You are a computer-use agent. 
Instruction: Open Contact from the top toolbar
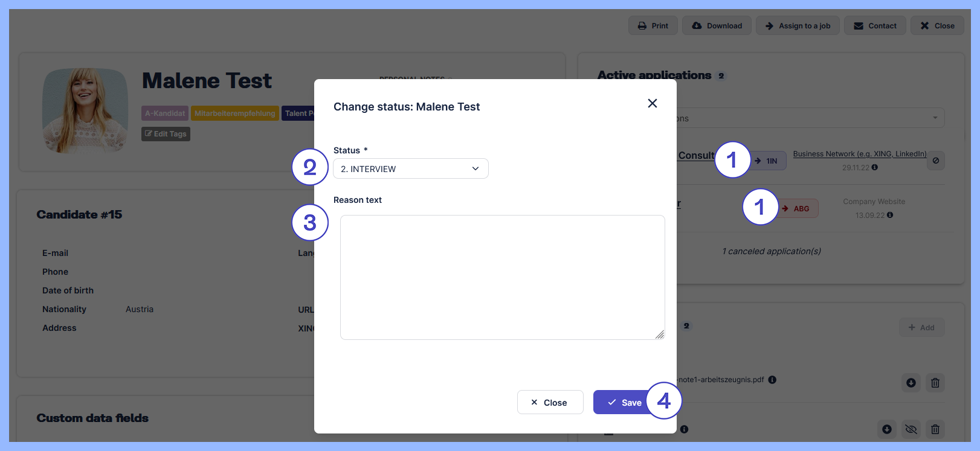[x=874, y=26]
